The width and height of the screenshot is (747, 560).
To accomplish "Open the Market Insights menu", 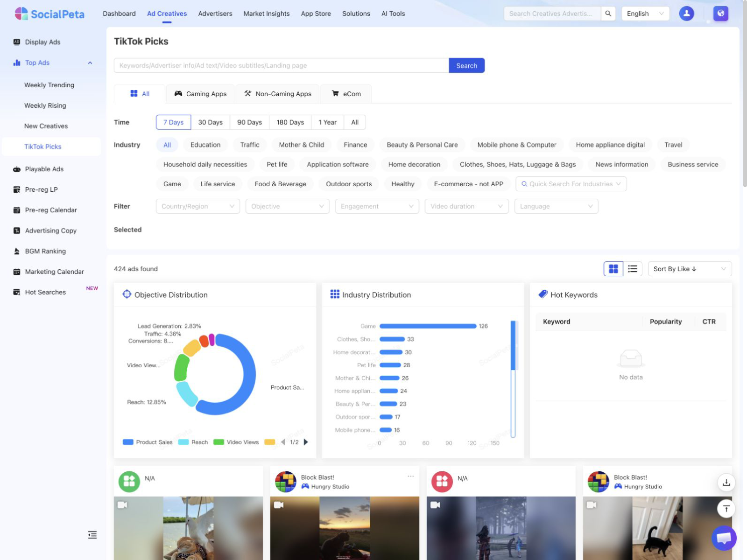I will pos(267,14).
